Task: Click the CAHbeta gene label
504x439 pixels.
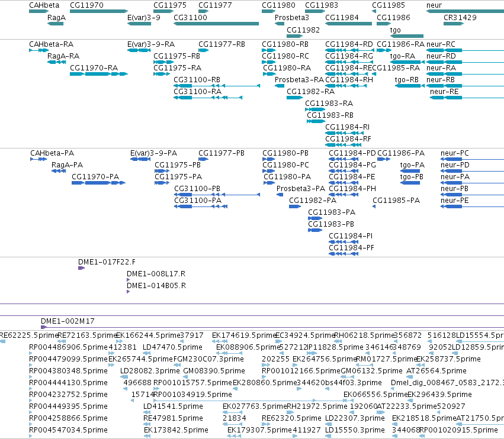Action: pos(44,5)
